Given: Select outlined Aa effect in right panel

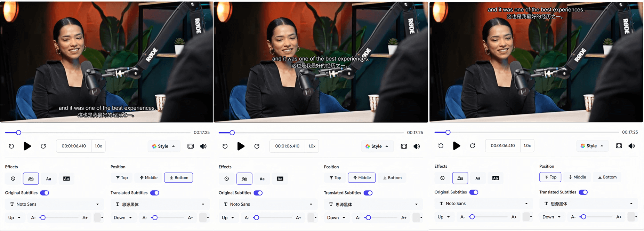Looking at the screenshot, I should click(x=460, y=178).
